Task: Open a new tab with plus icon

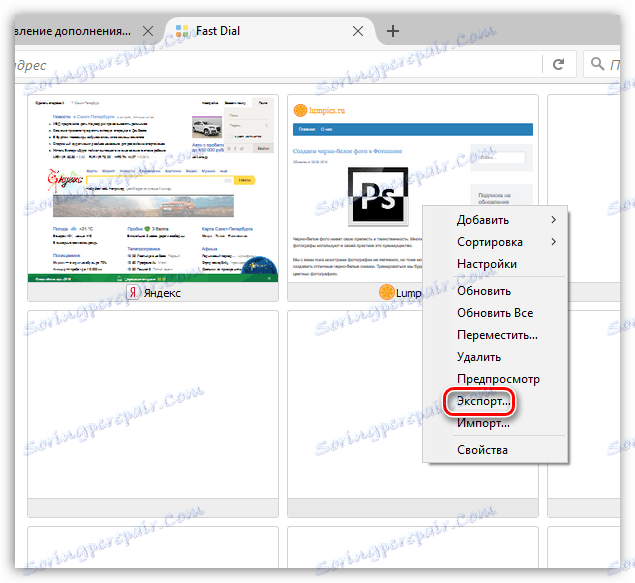Action: (392, 31)
